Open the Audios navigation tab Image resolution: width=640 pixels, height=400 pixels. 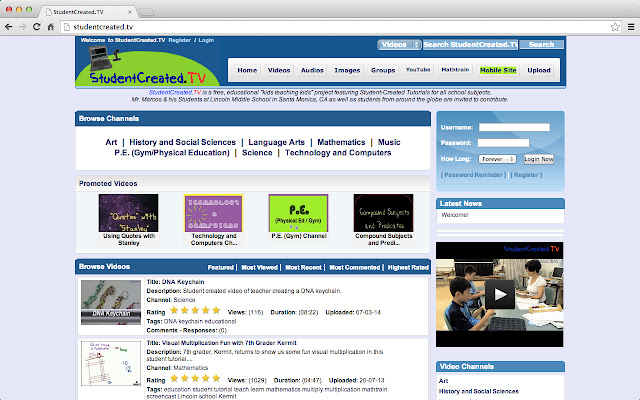[312, 70]
